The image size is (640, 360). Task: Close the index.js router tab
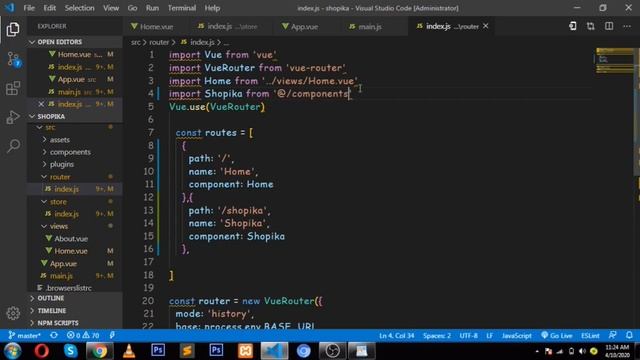pyautogui.click(x=486, y=26)
